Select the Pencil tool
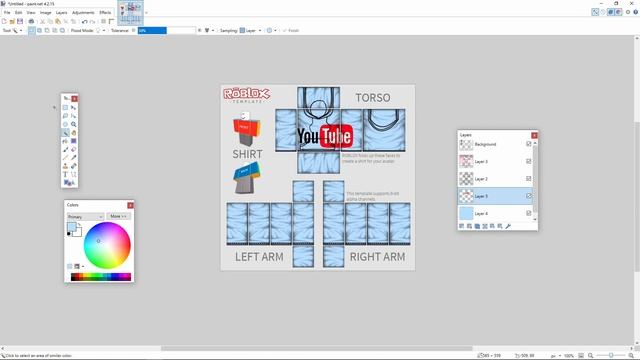Image resolution: width=640 pixels, height=360 pixels. [65, 158]
